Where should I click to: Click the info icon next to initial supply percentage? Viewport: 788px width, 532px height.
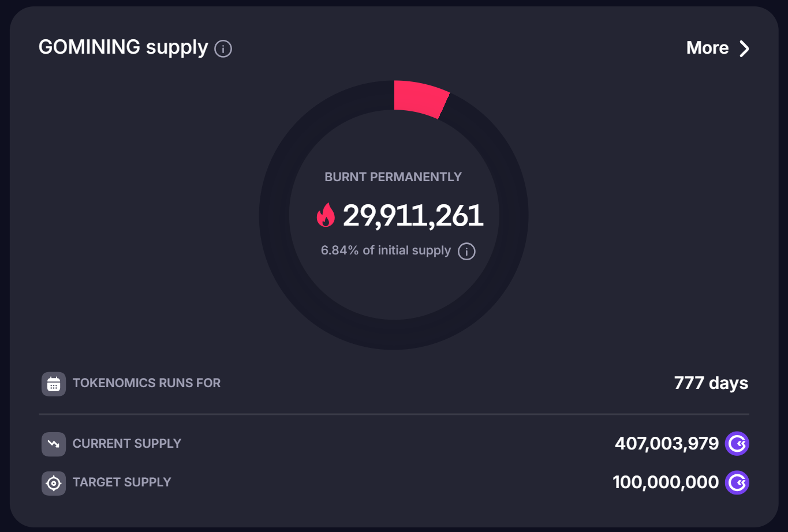[x=466, y=252]
